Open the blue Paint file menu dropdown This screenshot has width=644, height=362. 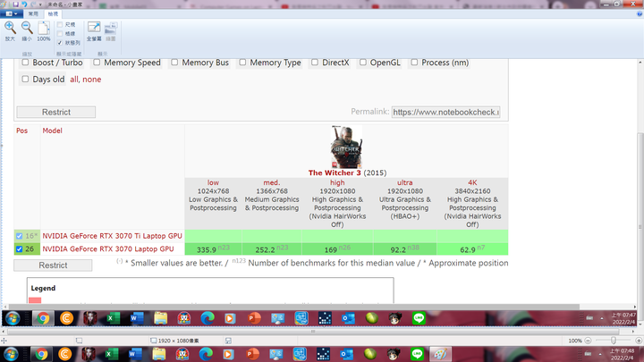click(12, 13)
